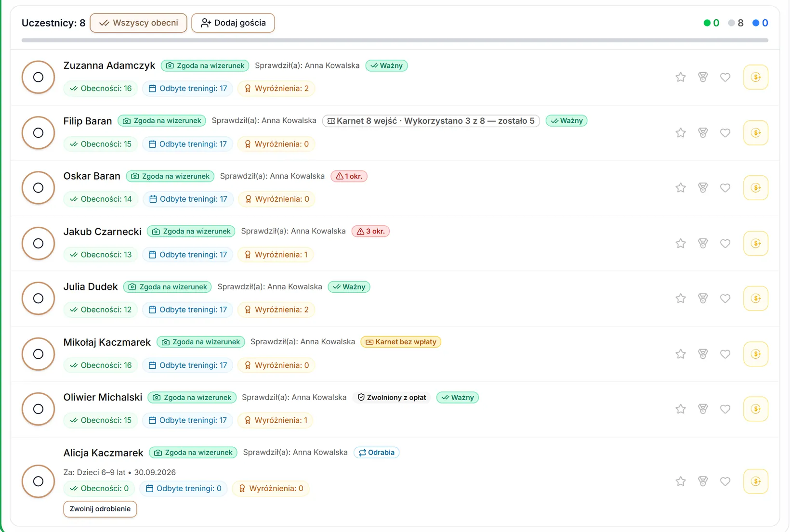This screenshot has height=532, width=790.
Task: Mark Zuzanna Adamczyk attendance circle
Action: point(38,77)
